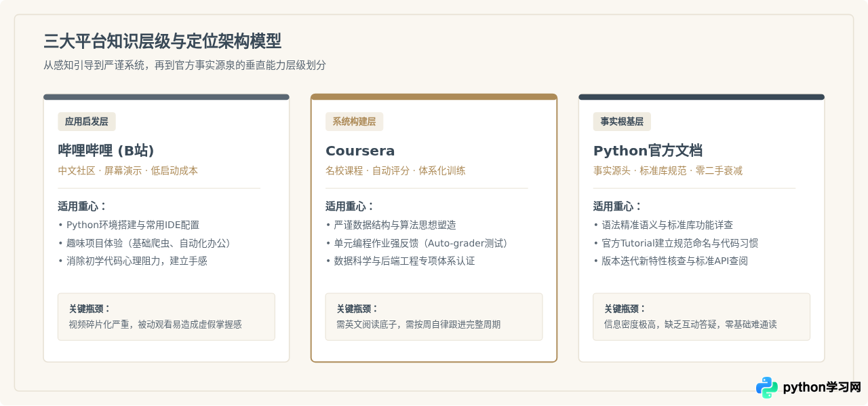Click the bullet 趣味项目体验（基础爬虫、自动化办公）
This screenshot has height=406, width=868.
[x=144, y=243]
